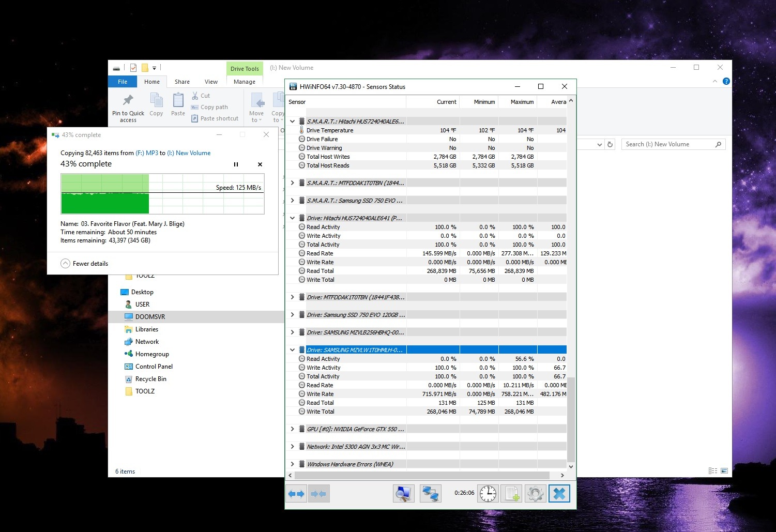Image resolution: width=776 pixels, height=532 pixels.
Task: Expand Drive: SAMSUNG MZVLB256HBHQ section
Action: pyautogui.click(x=292, y=332)
